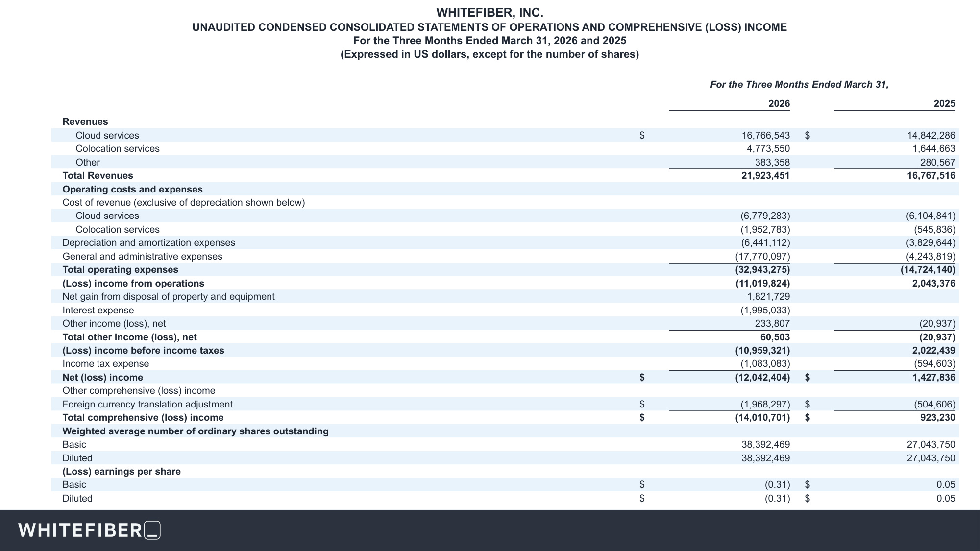Click the 2025 column header
Viewport: 980px width, 551px height.
944,104
